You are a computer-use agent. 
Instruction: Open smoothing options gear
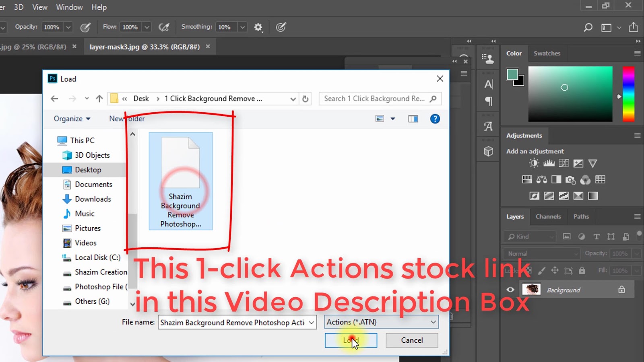click(258, 27)
